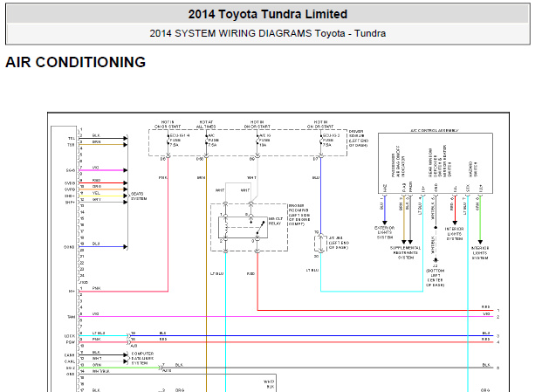The height and width of the screenshot is (392, 542).
Task: Click 'RED' label below the relay switch output
Action: point(251,274)
